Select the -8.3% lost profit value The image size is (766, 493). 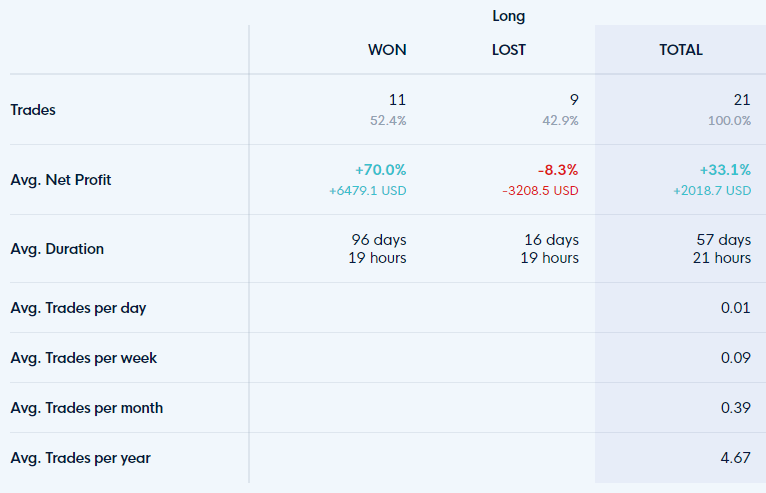pos(558,170)
